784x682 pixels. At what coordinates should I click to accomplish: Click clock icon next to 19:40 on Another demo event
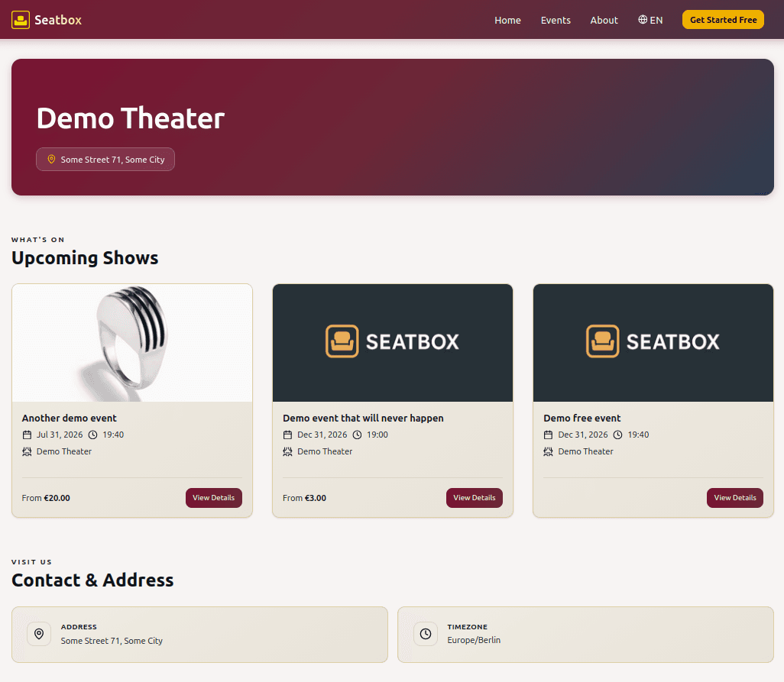[x=92, y=435]
